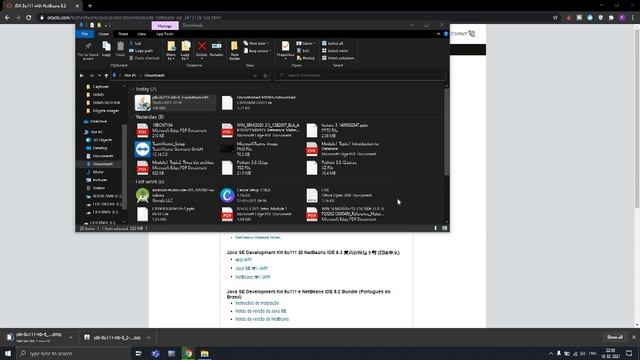The height and width of the screenshot is (360, 640).
Task: Open Instruções de instalação link
Action: (x=257, y=303)
